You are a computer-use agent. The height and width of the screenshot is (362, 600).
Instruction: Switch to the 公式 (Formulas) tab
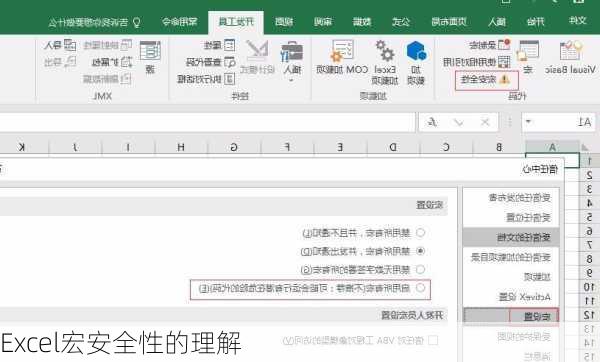tap(401, 22)
